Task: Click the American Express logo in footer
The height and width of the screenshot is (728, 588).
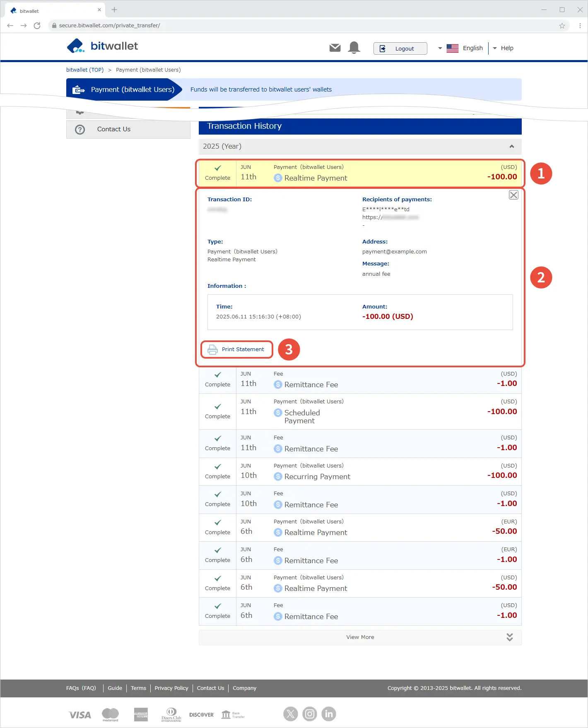Action: click(141, 714)
